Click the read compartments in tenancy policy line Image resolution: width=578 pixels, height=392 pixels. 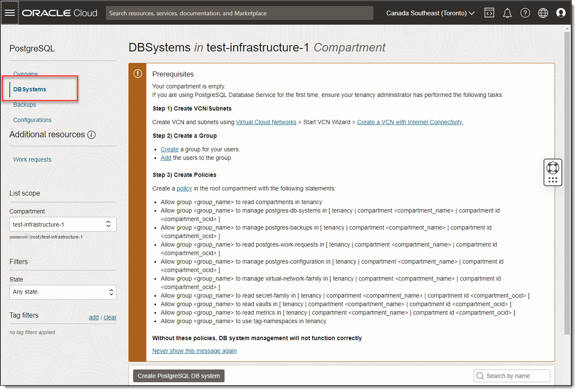pyautogui.click(x=242, y=202)
